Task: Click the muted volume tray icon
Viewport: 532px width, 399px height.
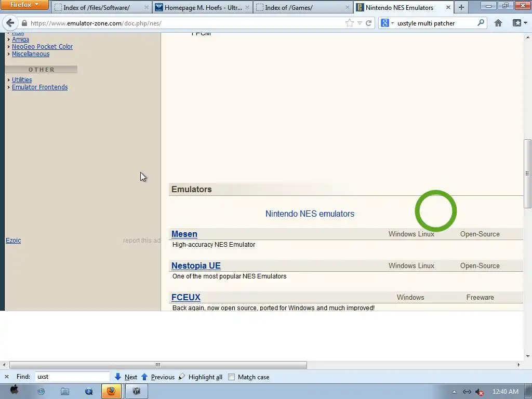Action: 480,392
